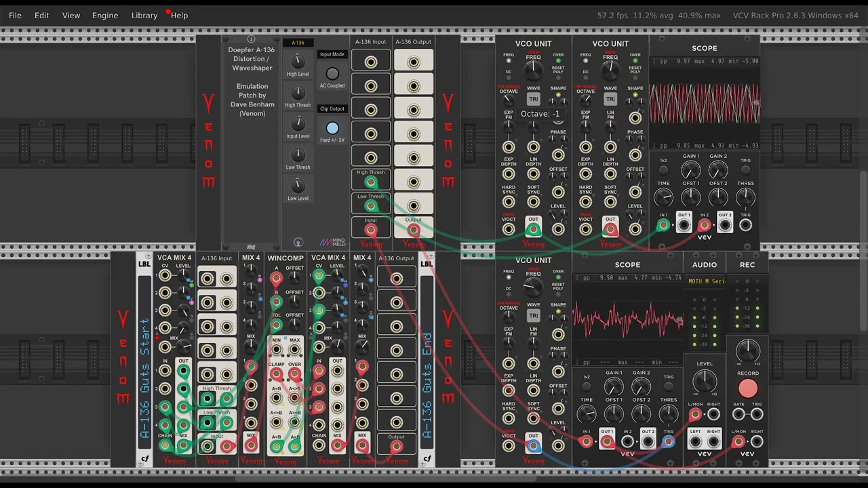Click the High Level knob
The image size is (868, 488).
pyautogui.click(x=298, y=62)
